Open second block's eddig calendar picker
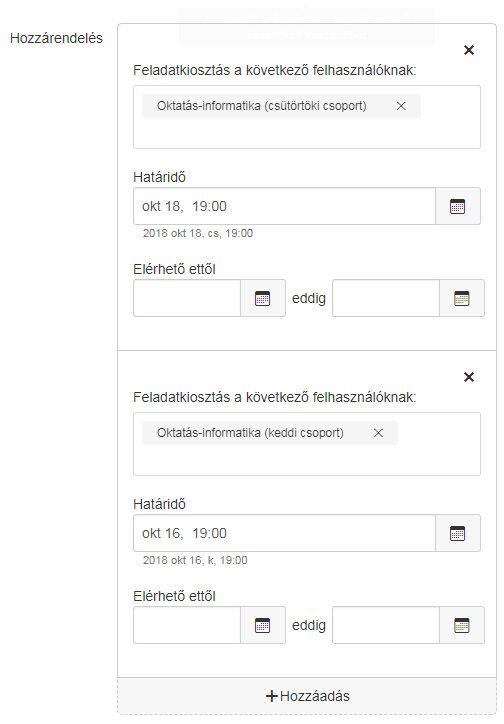 pos(462,625)
